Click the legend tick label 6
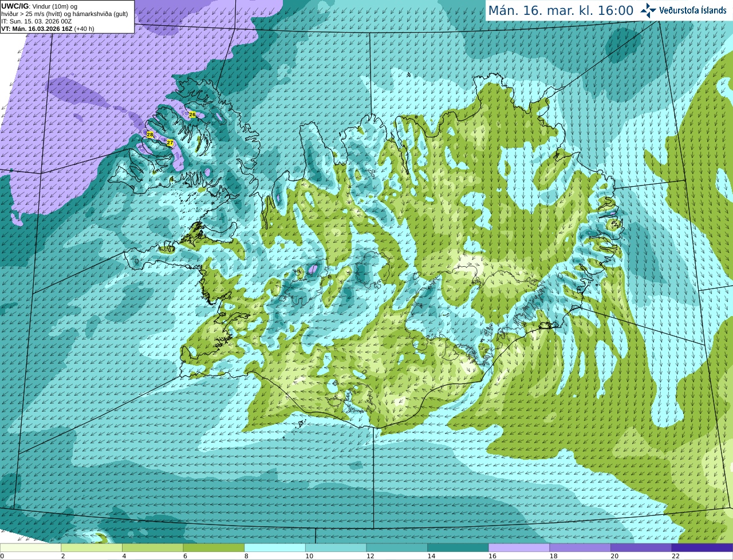The height and width of the screenshot is (560, 733). click(185, 556)
